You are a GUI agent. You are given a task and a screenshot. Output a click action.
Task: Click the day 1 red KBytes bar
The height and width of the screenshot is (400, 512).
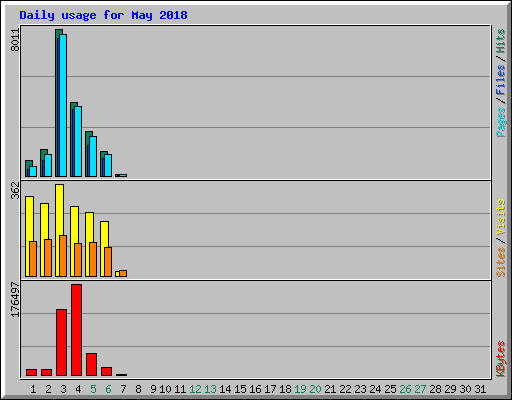pos(31,372)
